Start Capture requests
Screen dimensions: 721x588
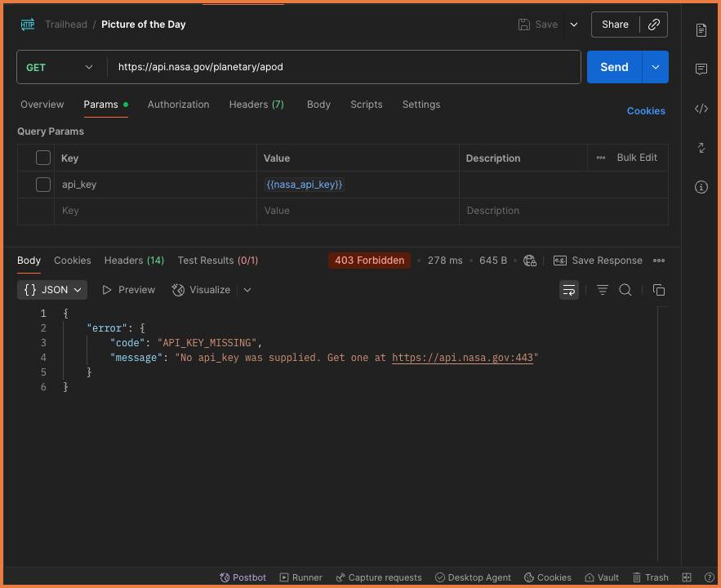(x=378, y=577)
